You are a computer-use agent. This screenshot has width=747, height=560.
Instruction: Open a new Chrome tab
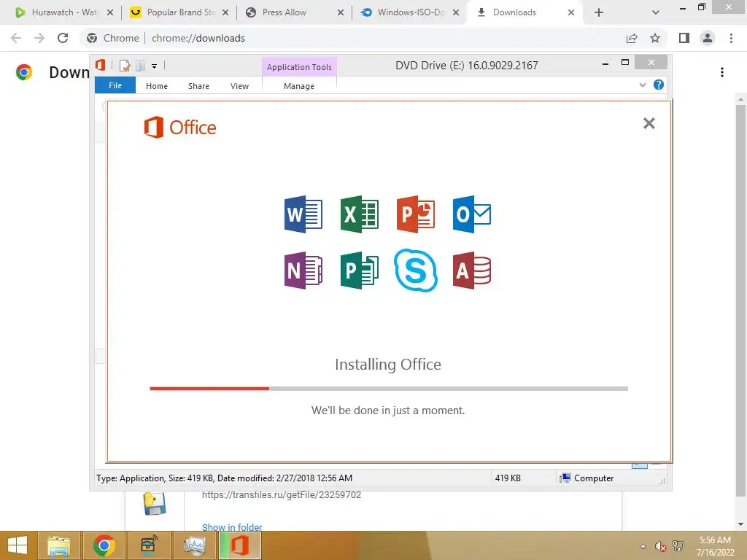coord(599,12)
